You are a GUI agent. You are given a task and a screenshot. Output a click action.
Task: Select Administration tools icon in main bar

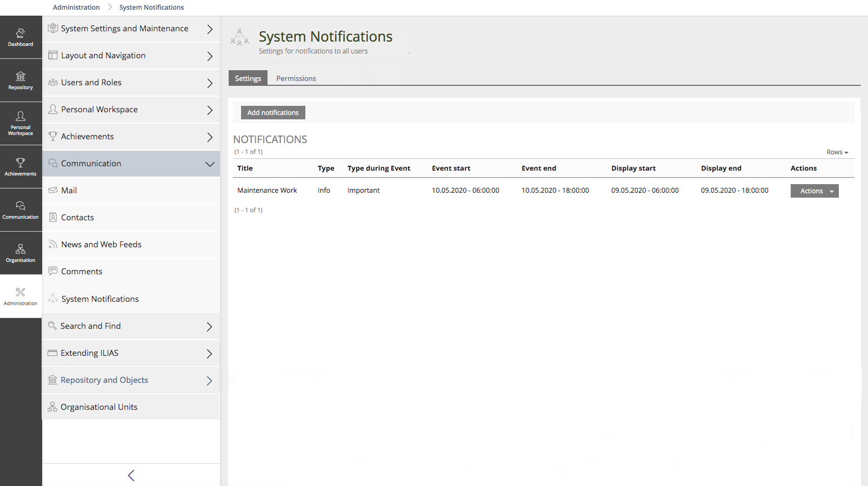21,296
